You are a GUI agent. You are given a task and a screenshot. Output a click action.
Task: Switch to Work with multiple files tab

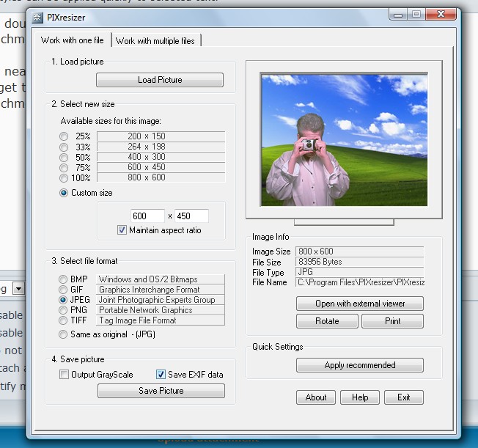(155, 40)
